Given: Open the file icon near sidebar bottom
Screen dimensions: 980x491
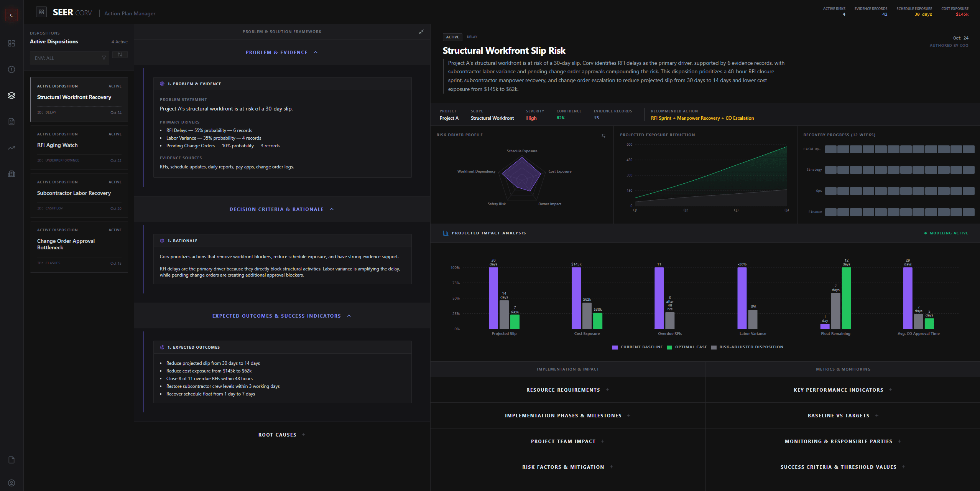Looking at the screenshot, I should 12,460.
